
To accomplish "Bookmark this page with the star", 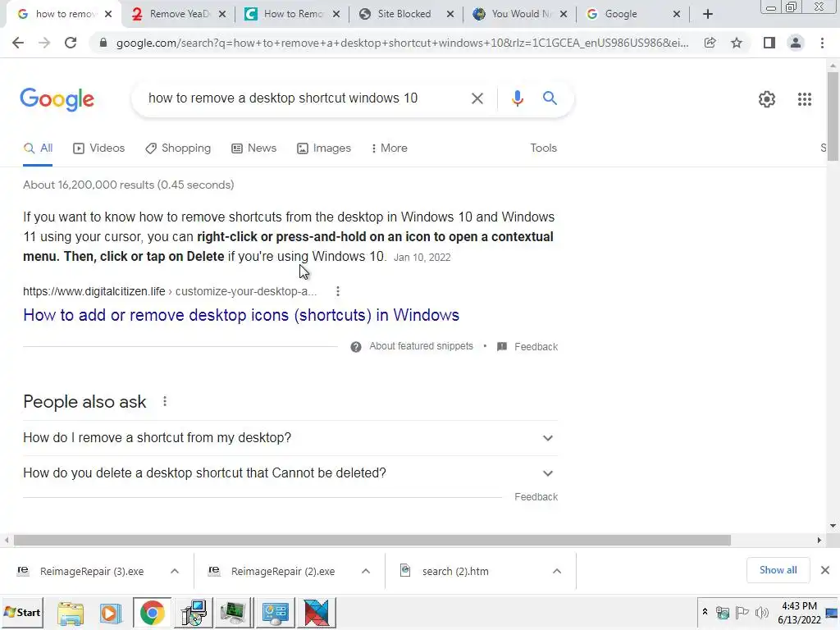I will [737, 43].
